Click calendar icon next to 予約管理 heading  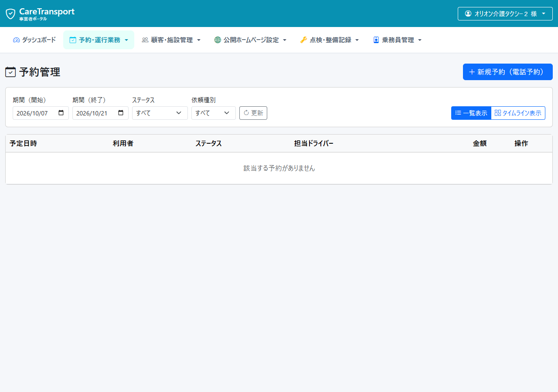click(x=10, y=72)
